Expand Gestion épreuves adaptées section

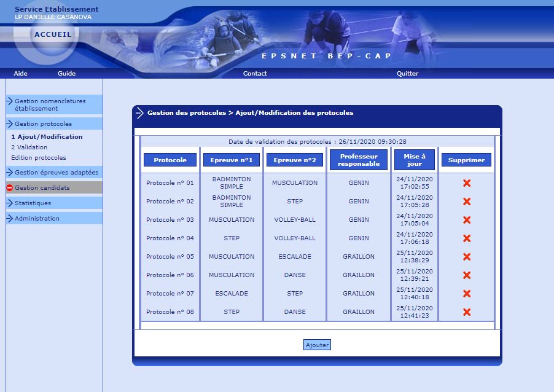pos(55,172)
